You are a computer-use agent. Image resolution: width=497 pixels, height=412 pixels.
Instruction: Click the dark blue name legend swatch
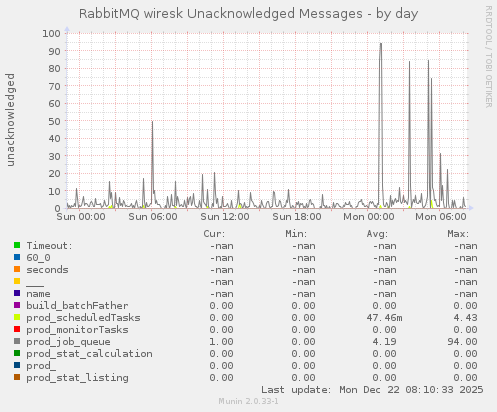coord(17,293)
